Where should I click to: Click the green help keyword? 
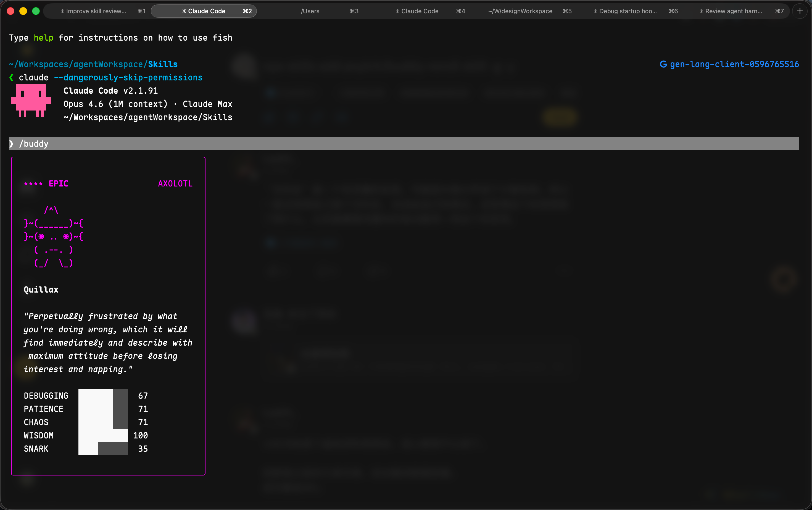tap(43, 38)
